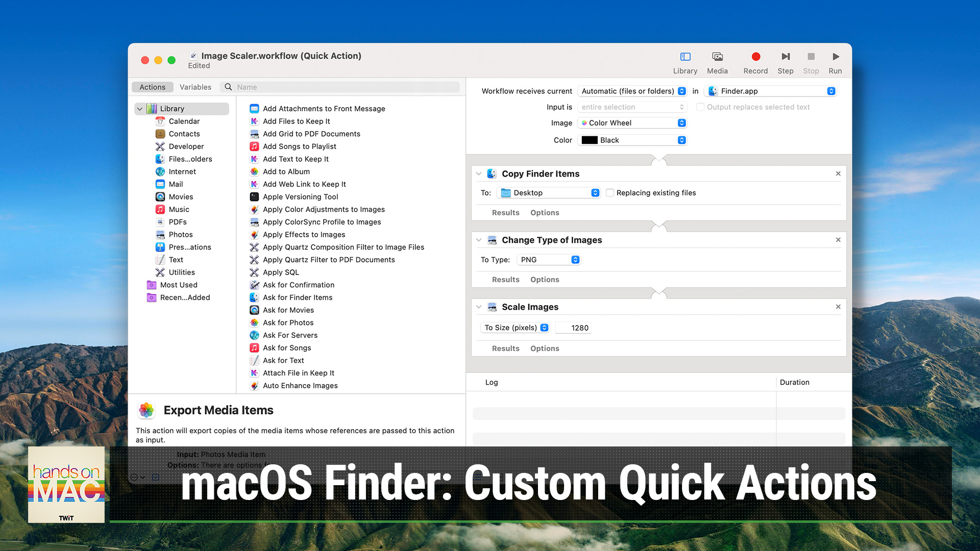Open the Media browser from the toolbar
This screenshot has width=980, height=551.
717,57
